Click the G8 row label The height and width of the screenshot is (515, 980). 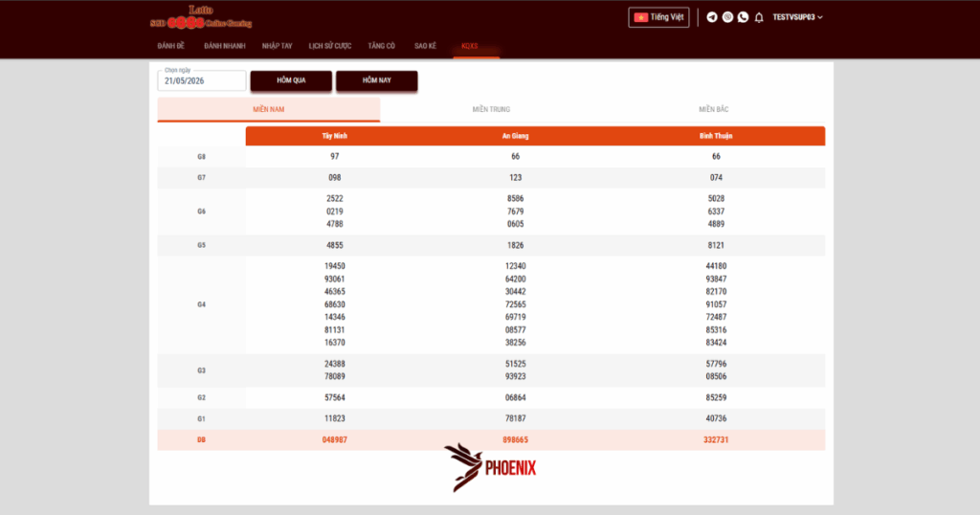click(x=201, y=157)
